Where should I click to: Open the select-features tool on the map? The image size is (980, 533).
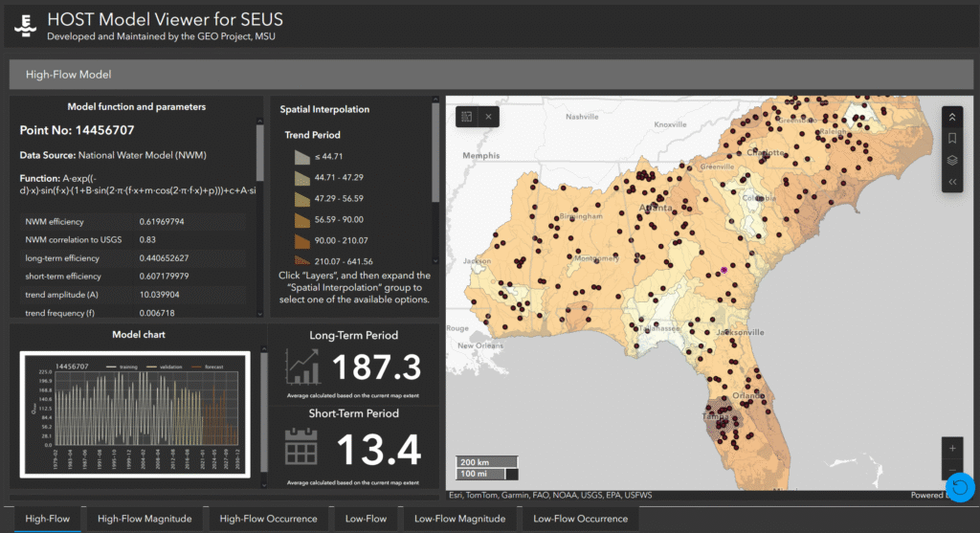point(467,117)
